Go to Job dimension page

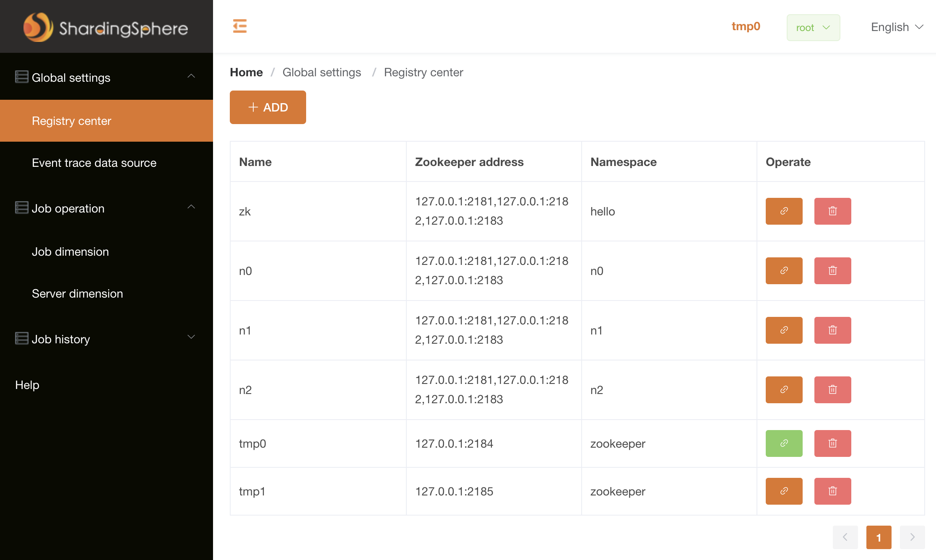point(70,251)
